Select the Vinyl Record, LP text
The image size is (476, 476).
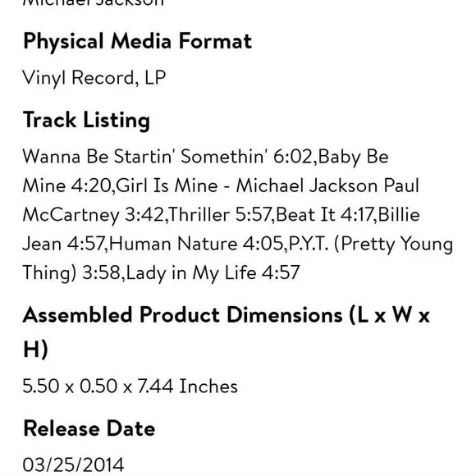click(94, 78)
